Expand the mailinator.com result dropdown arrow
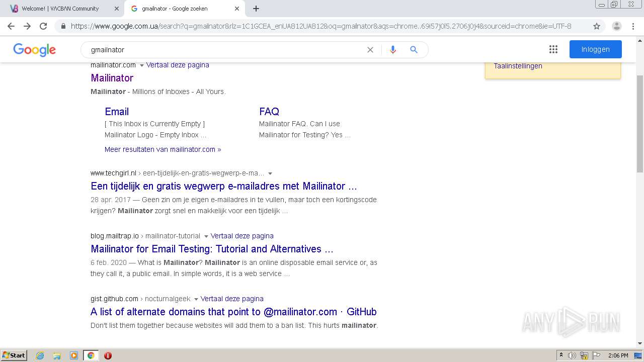 click(142, 65)
